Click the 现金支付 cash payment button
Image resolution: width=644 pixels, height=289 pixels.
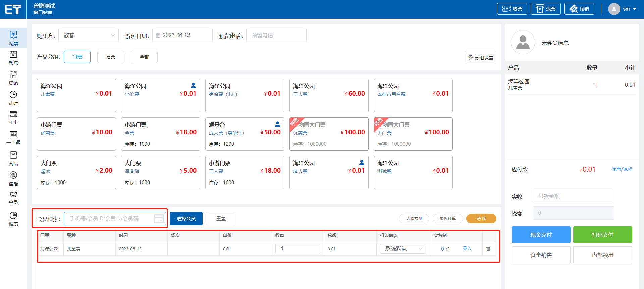pos(541,235)
